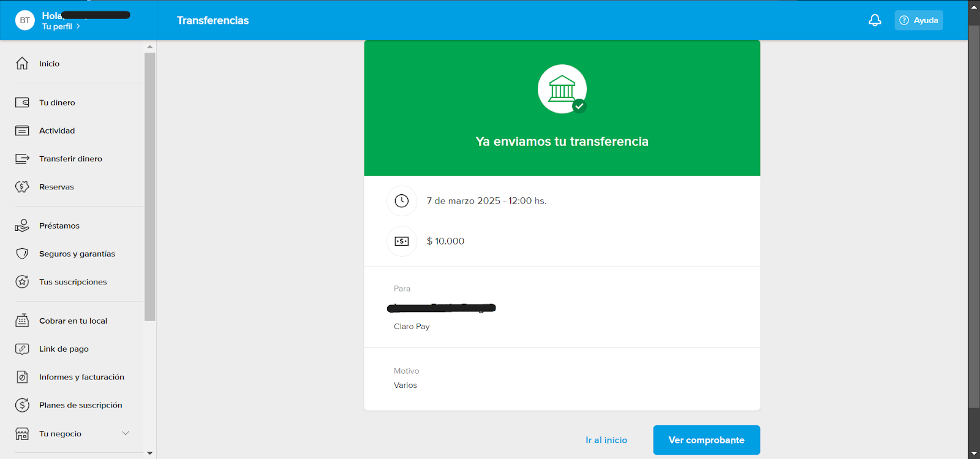Open Link de pago
This screenshot has width=980, height=459.
(x=64, y=349)
